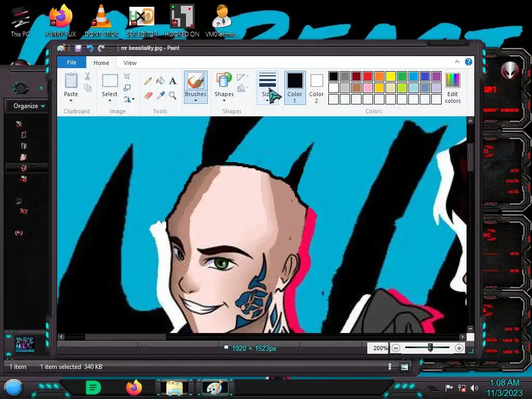Viewport: 532px width, 399px height.
Task: Select the Magnifier tool
Action: pyautogui.click(x=172, y=96)
